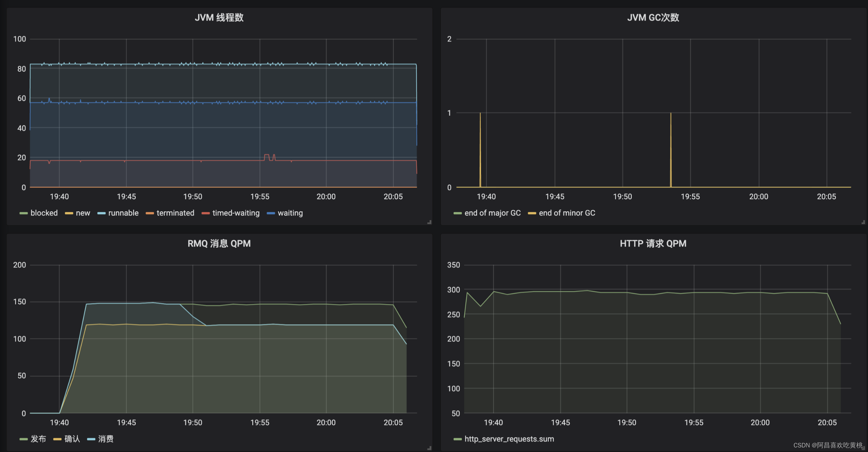Toggle visibility of the "waiting" series
This screenshot has width=868, height=452.
pyautogui.click(x=290, y=213)
